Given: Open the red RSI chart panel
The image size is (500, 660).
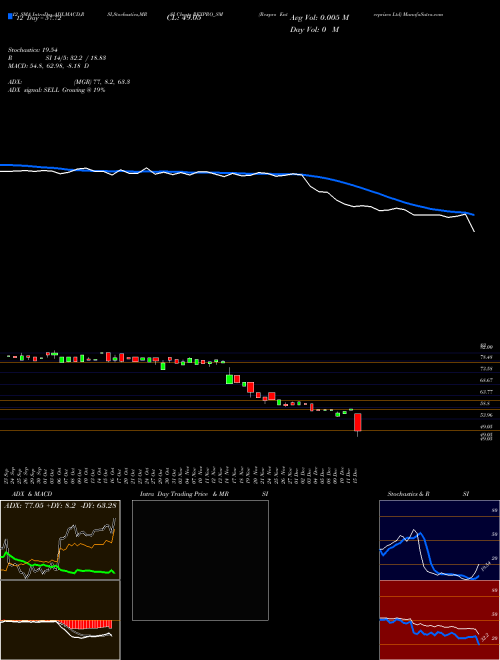Looking at the screenshot, I should [439, 620].
